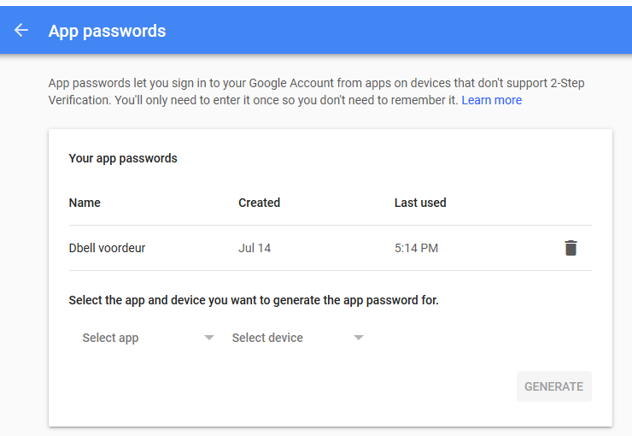Click the Your app passwords heading
Screen dimensions: 632x436
pos(123,158)
